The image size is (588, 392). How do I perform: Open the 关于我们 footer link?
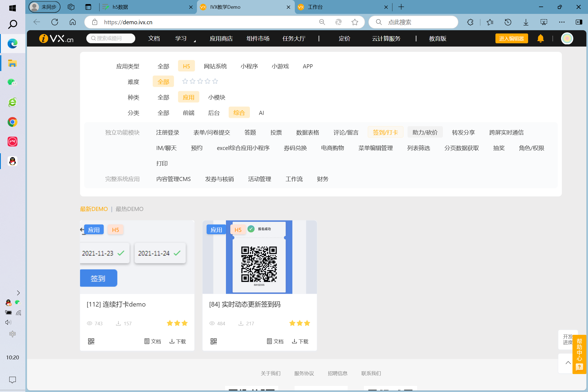[x=271, y=373]
